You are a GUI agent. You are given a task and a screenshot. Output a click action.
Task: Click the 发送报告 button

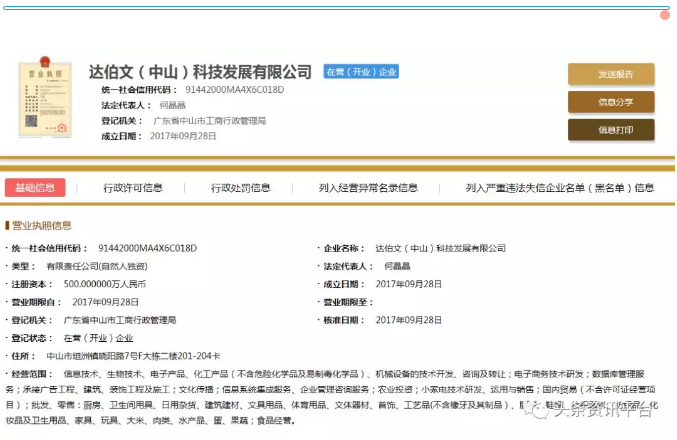pos(611,74)
